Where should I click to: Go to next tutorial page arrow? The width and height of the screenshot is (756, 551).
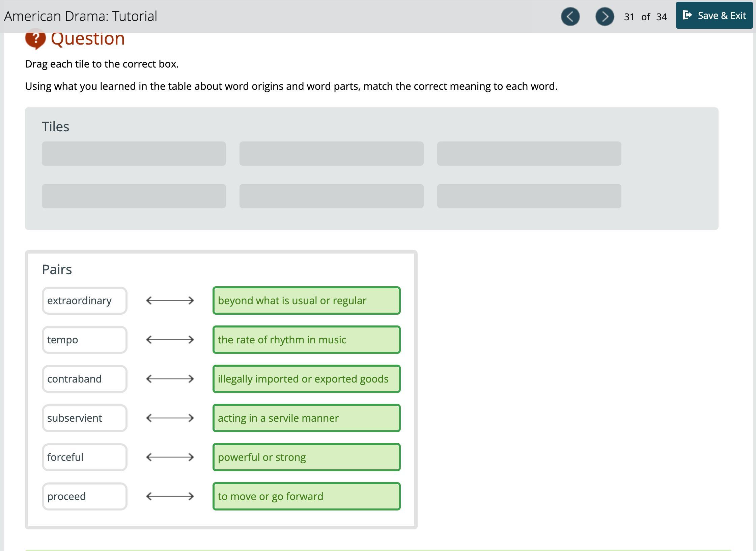(x=605, y=17)
